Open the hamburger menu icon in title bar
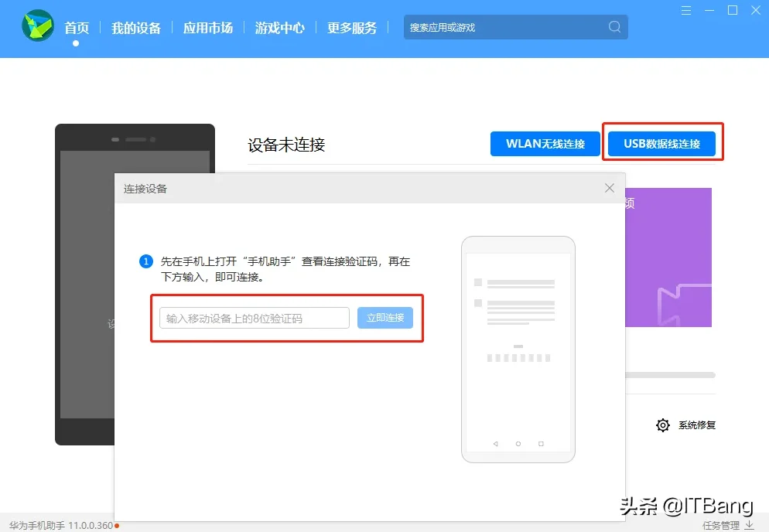769x532 pixels. coord(686,10)
